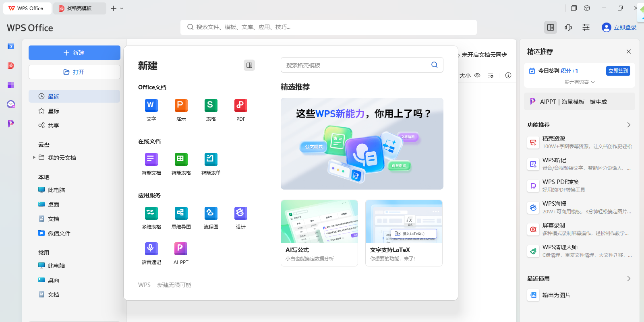Select 星标 in the sidebar
Screen dimensions: 644x322
74,111
